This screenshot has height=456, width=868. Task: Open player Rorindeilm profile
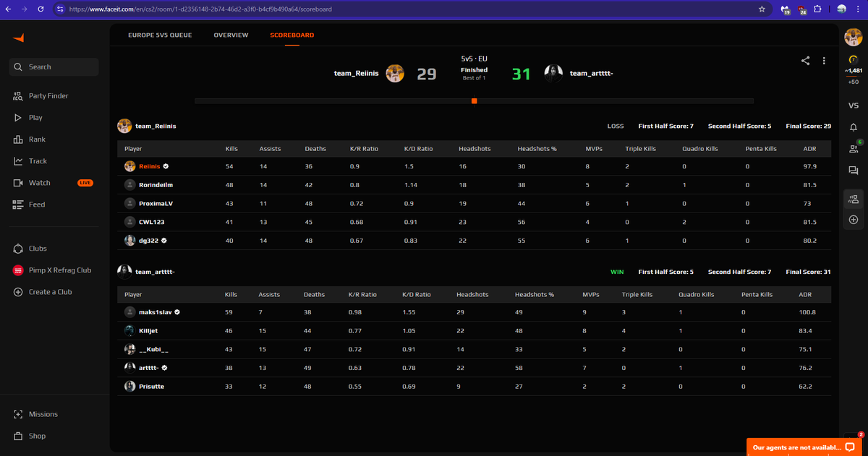coord(156,185)
